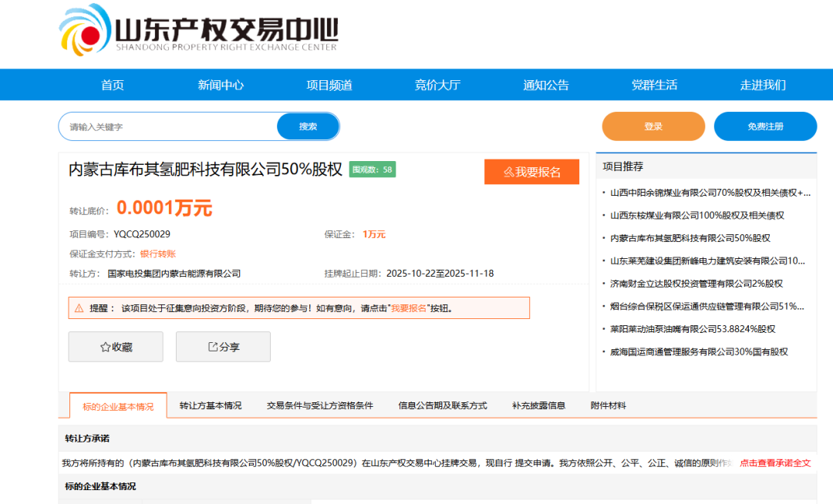Click the 免费注册 registration button
This screenshot has height=504, width=833.
pyautogui.click(x=765, y=126)
